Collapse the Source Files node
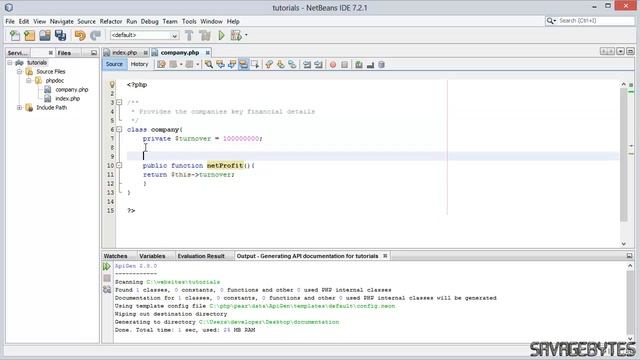 tap(19, 71)
